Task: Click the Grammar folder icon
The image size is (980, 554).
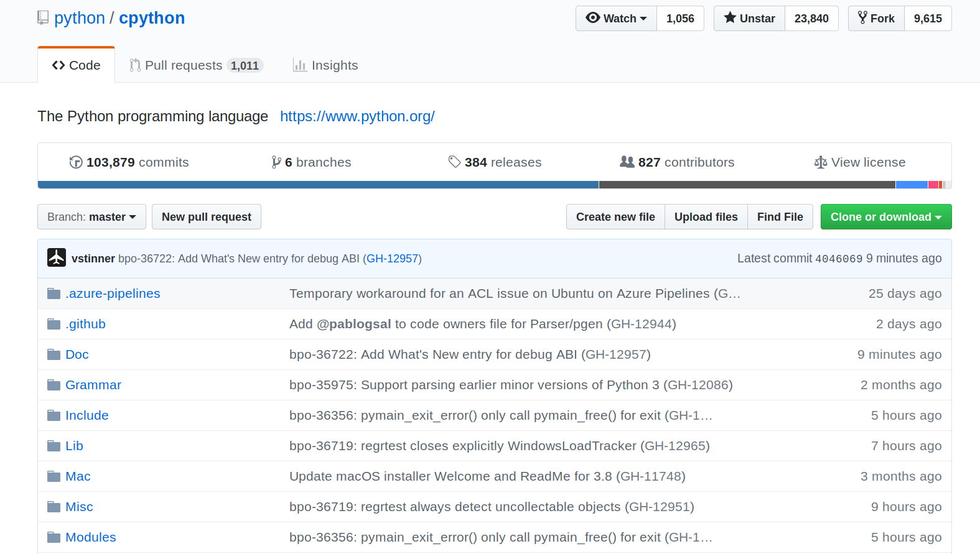Action: pos(54,385)
